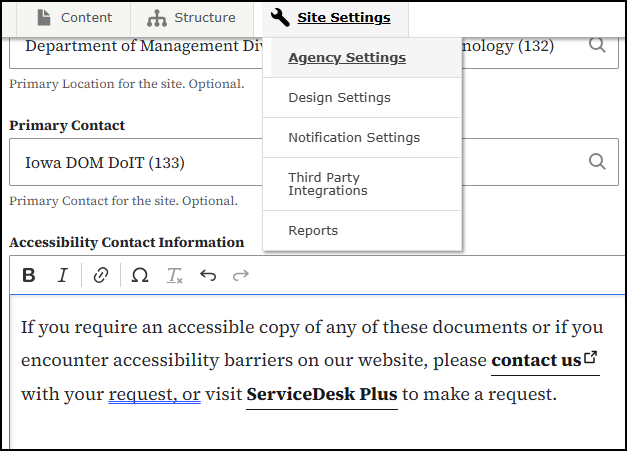Toggle italic formatting in editor toolbar
The image size is (627, 451).
(x=62, y=276)
